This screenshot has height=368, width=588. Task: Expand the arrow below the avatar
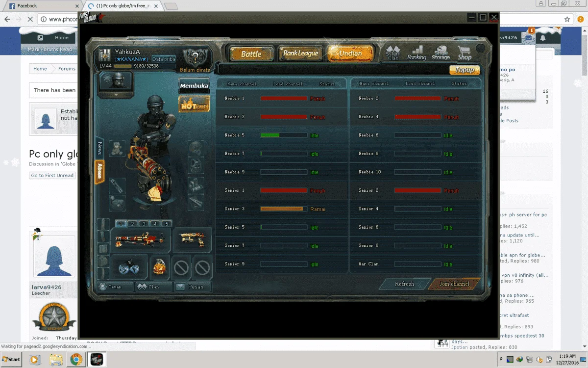(116, 95)
